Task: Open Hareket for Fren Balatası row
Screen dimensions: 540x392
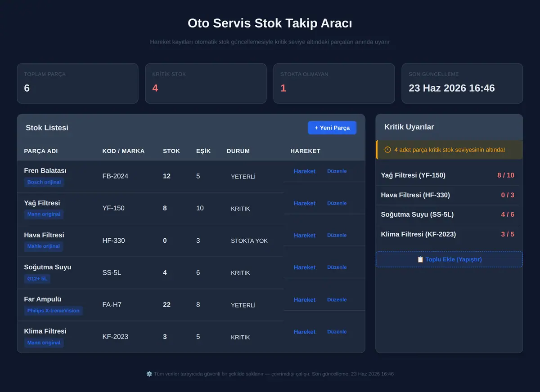Action: pos(305,171)
